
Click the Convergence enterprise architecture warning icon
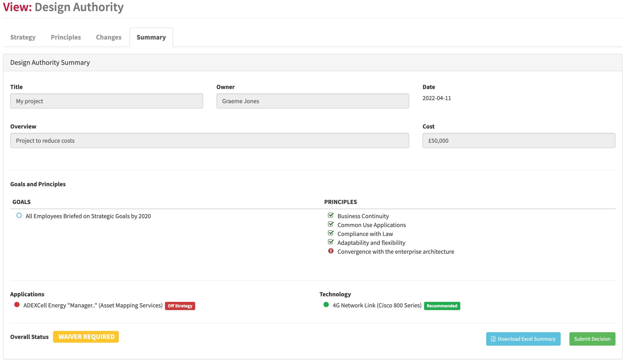click(331, 251)
